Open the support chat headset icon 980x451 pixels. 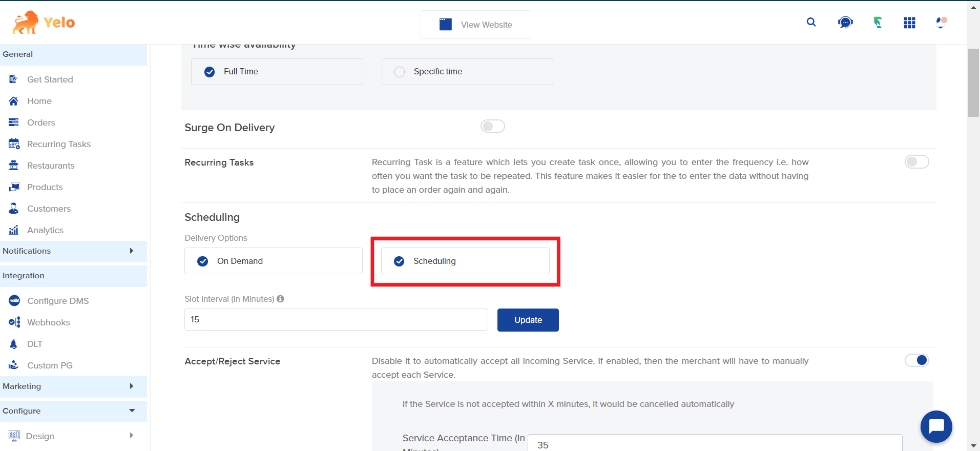tap(845, 23)
